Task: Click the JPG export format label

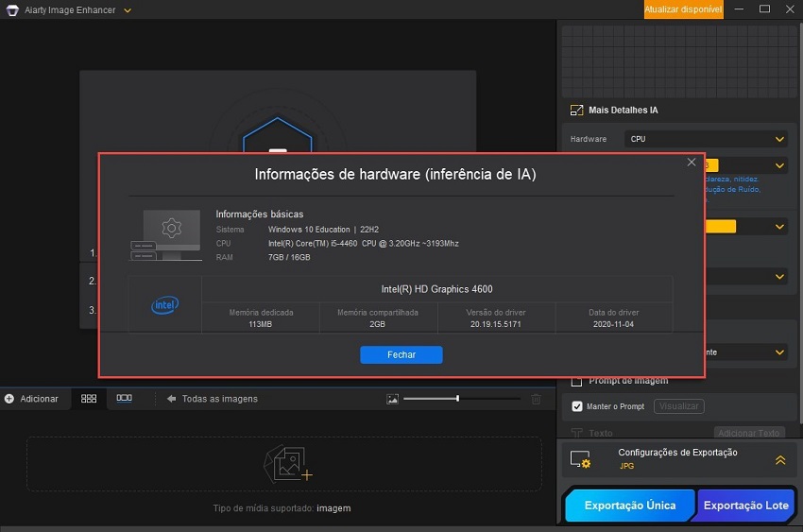Action: tap(626, 466)
